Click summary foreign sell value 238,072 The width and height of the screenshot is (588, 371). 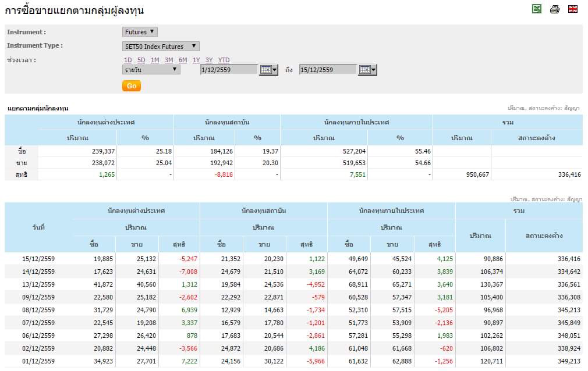point(103,163)
